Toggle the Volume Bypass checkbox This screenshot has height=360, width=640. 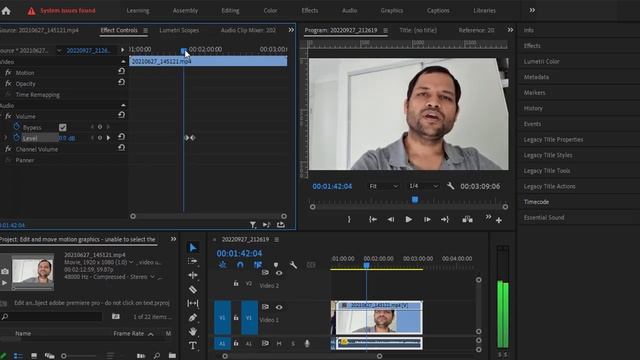pyautogui.click(x=62, y=127)
